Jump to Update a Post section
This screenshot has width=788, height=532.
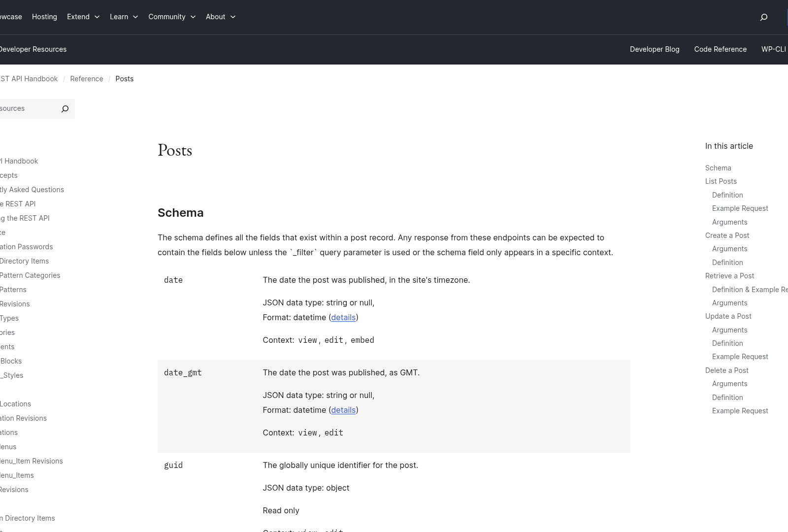(x=728, y=316)
